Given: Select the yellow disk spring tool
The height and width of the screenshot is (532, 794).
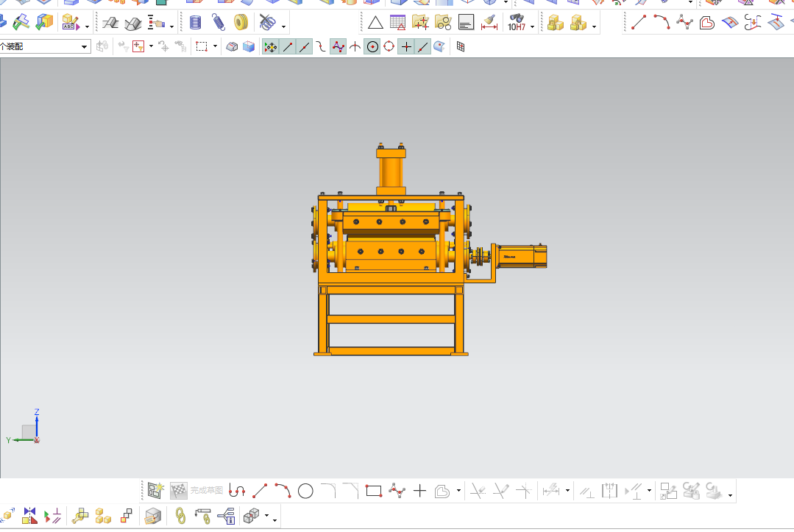Looking at the screenshot, I should tap(241, 23).
